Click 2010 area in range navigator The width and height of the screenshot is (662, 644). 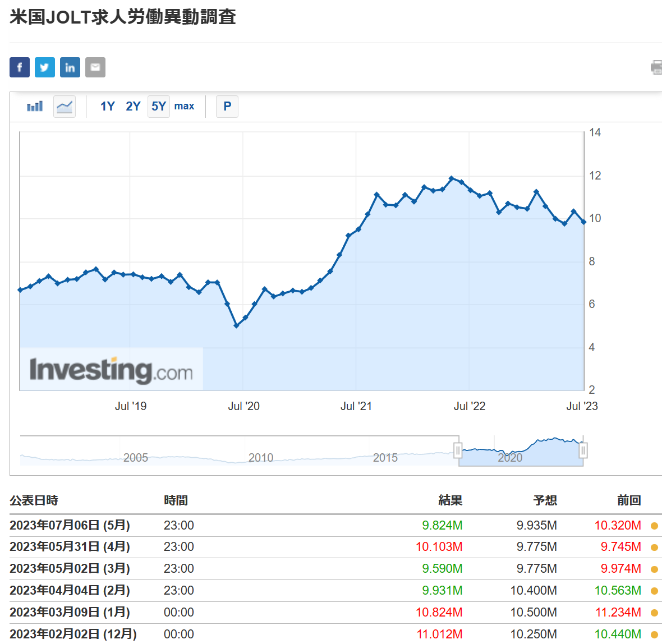point(261,457)
